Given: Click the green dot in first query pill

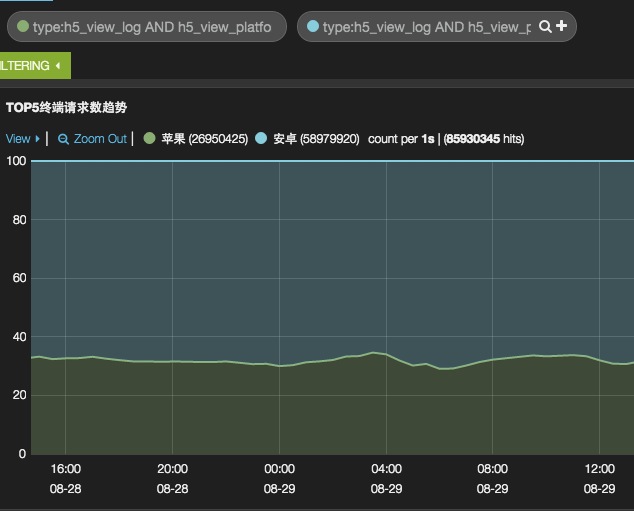Looking at the screenshot, I should click(x=23, y=27).
